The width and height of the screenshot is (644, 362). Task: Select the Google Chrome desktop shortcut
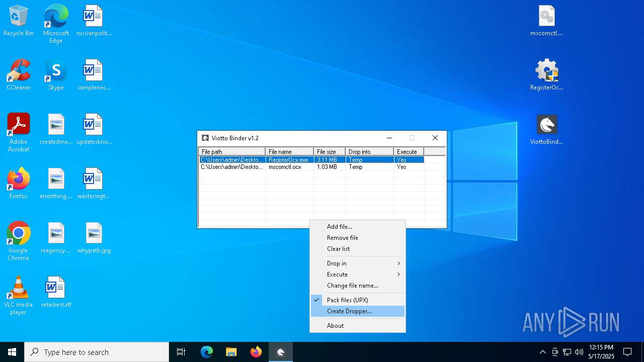[19, 241]
